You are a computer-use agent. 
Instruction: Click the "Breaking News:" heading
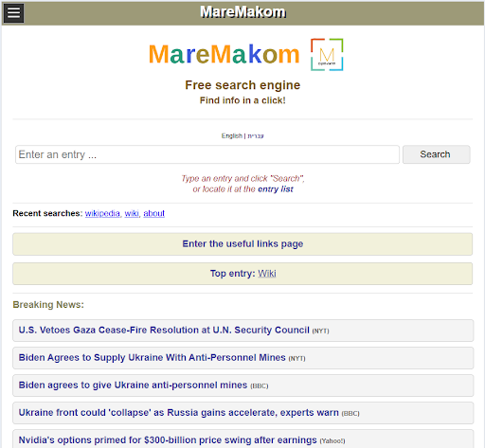pyautogui.click(x=48, y=305)
